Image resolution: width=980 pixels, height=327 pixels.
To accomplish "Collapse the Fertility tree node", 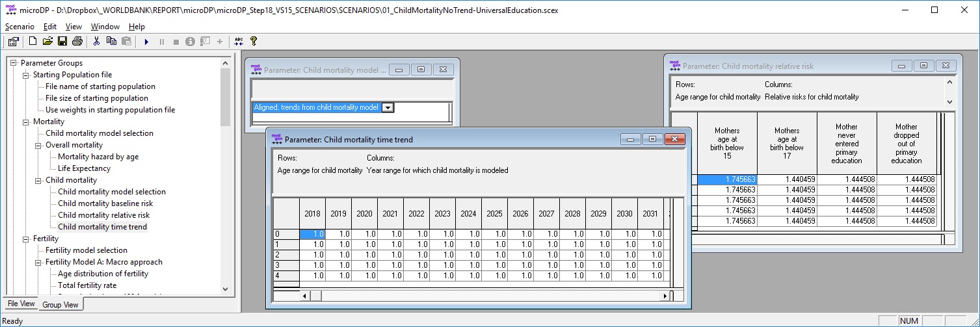I will click(26, 239).
